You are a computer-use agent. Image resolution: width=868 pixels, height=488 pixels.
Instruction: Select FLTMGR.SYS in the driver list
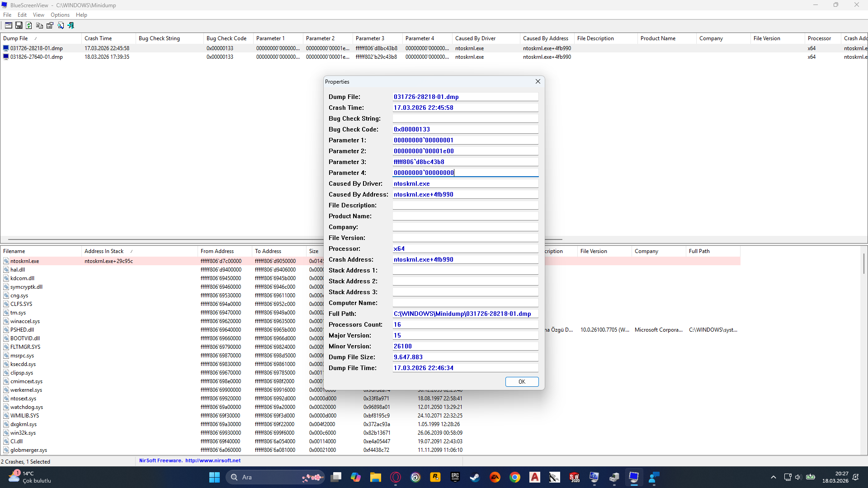(x=25, y=347)
